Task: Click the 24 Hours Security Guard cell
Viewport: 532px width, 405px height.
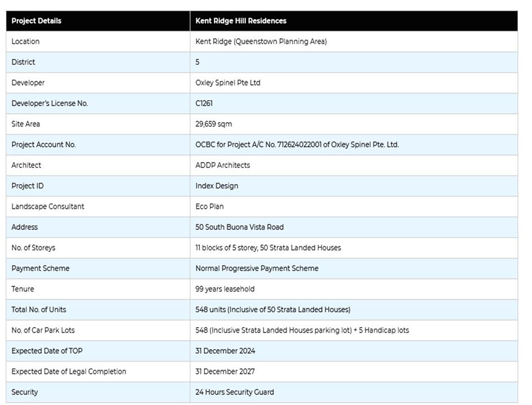Action: pos(235,392)
